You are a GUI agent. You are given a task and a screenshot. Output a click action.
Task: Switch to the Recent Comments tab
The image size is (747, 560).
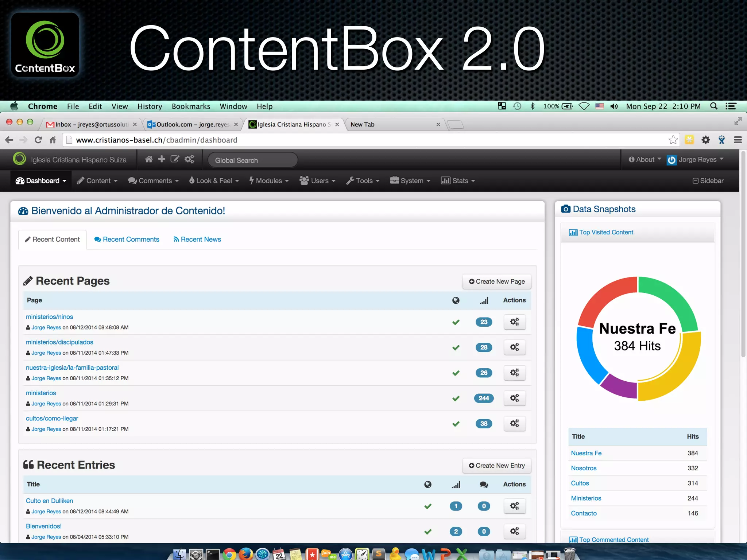click(x=127, y=240)
